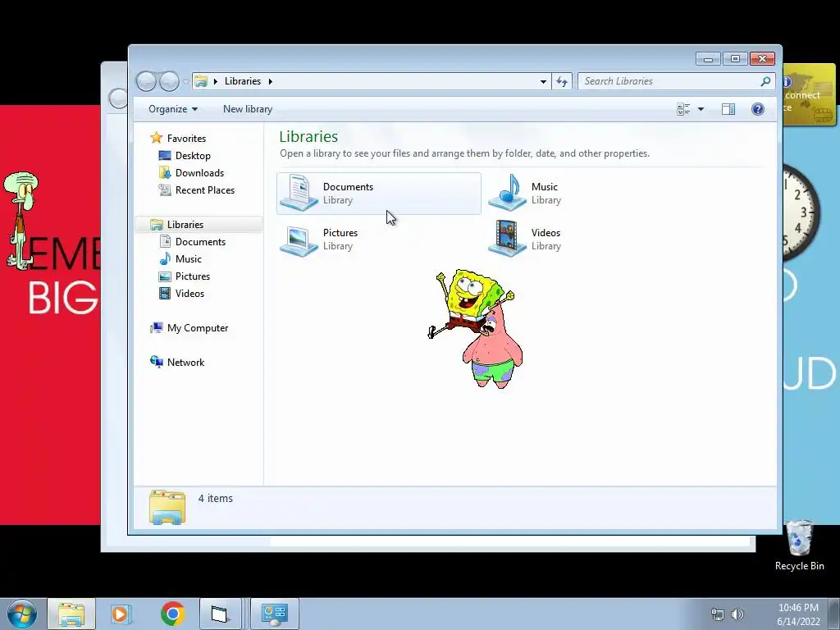This screenshot has width=840, height=630.
Task: Open the view options dropdown arrow
Action: pyautogui.click(x=701, y=109)
